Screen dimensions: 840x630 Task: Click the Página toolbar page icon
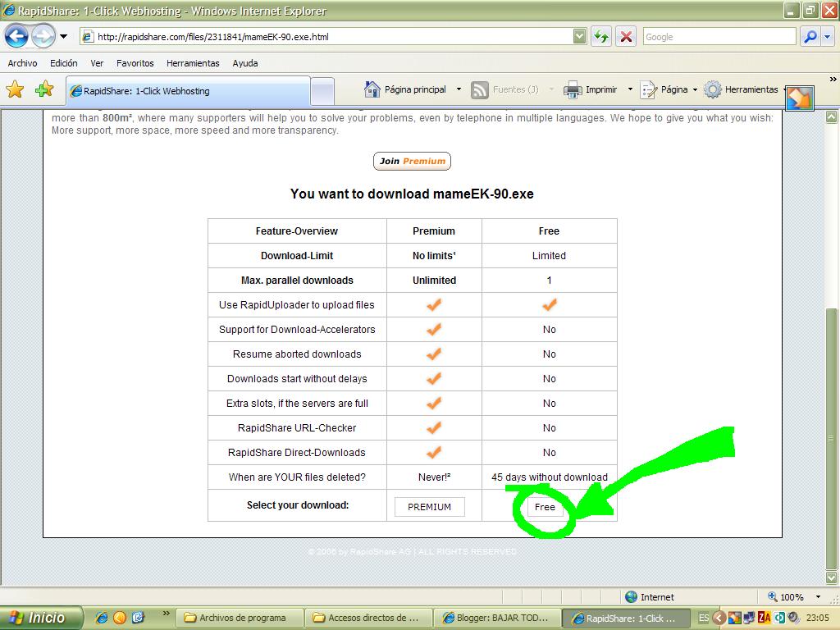click(x=648, y=90)
